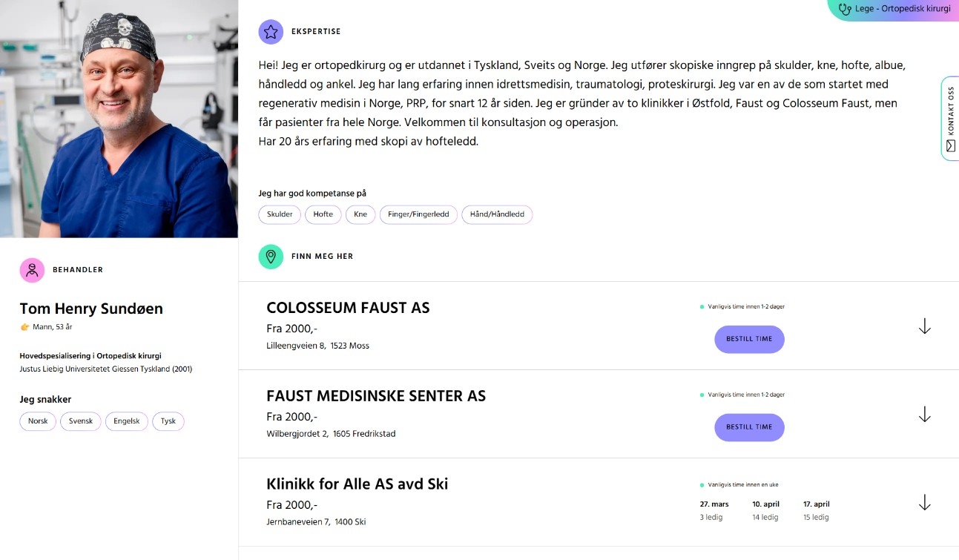
Task: Click the hand emoji beside Mann, 53 år
Action: click(x=23, y=326)
